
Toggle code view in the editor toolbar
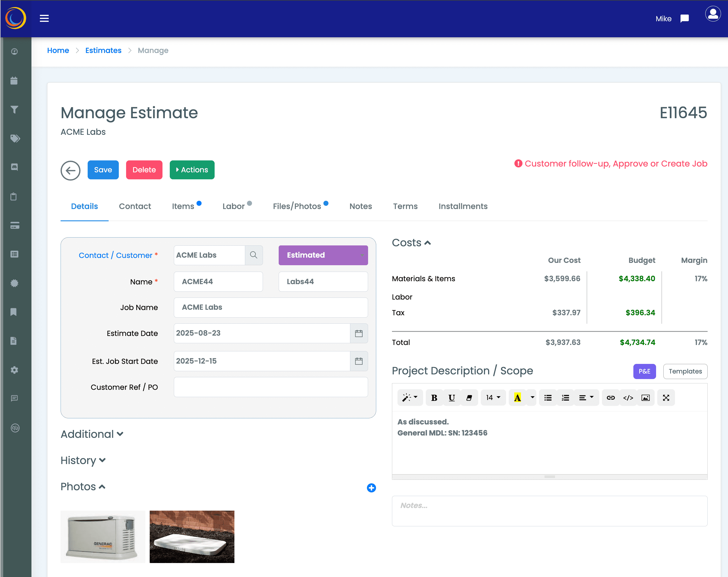tap(628, 398)
